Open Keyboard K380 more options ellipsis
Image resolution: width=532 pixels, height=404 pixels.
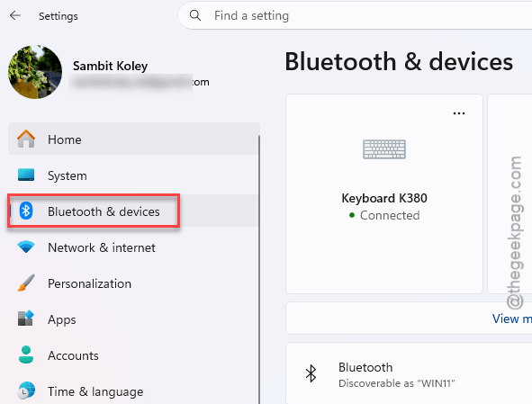point(459,113)
